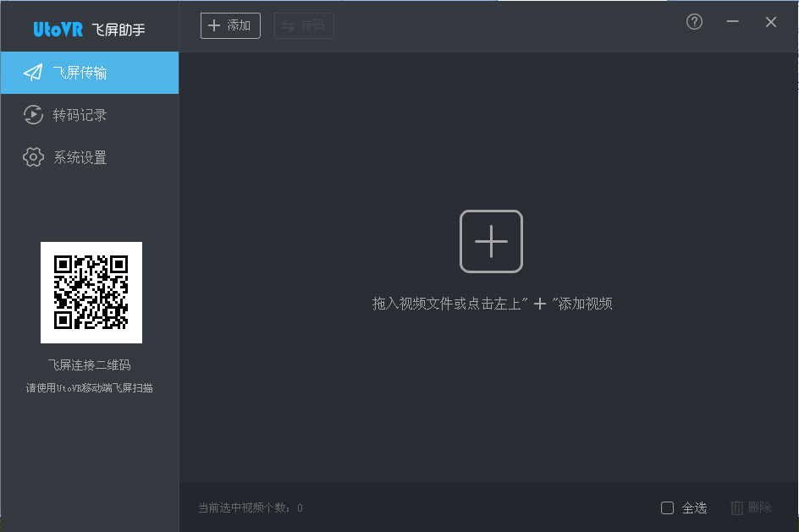Open settings via the 系统设置 gear icon

[32, 156]
